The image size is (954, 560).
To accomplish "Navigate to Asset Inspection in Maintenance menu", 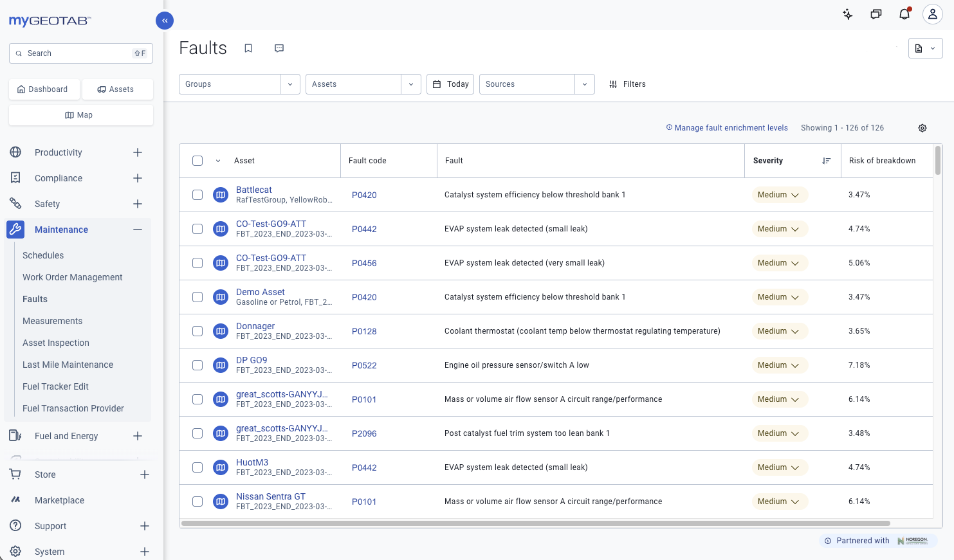I will point(56,343).
